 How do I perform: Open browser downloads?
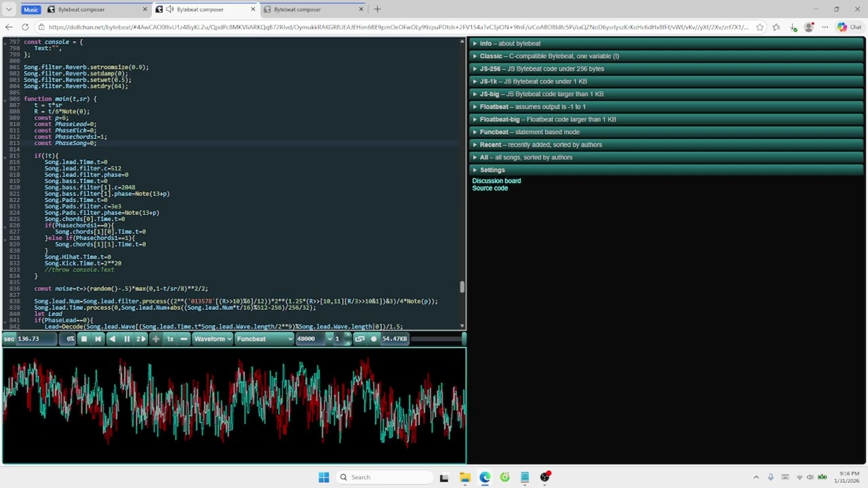pyautogui.click(x=793, y=27)
